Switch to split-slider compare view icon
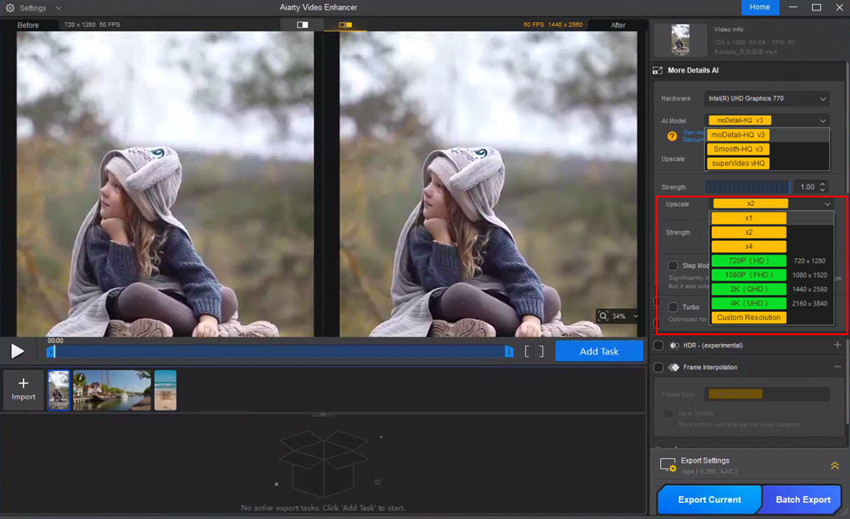Screen dimensions: 850x519 pyautogui.click(x=302, y=25)
